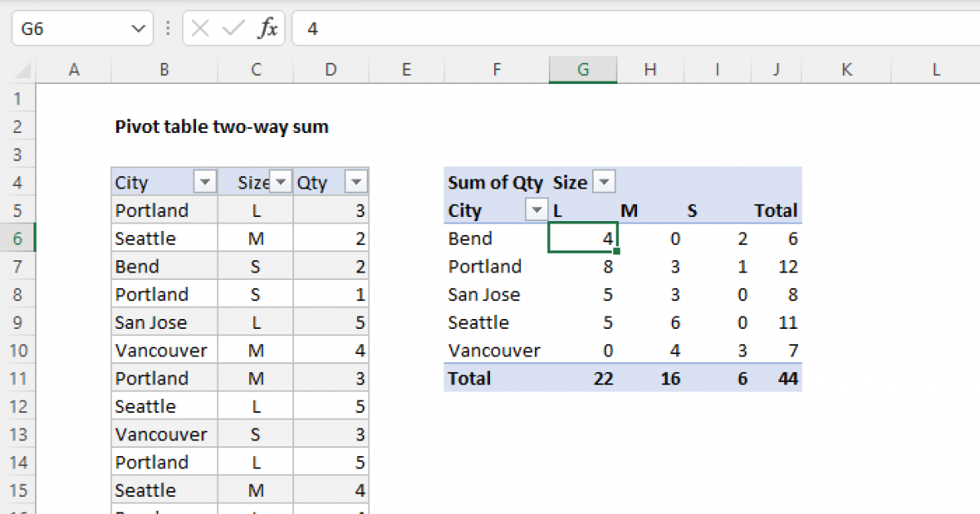Select column D header
The width and height of the screenshot is (980, 514).
(x=331, y=71)
